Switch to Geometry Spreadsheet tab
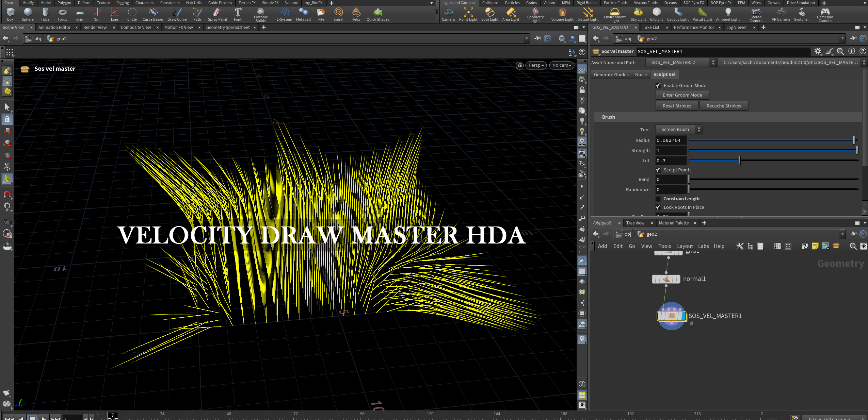The width and height of the screenshot is (868, 420). 228,28
